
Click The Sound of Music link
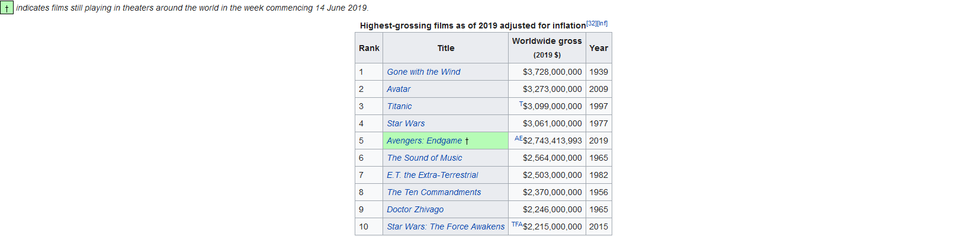click(x=424, y=158)
